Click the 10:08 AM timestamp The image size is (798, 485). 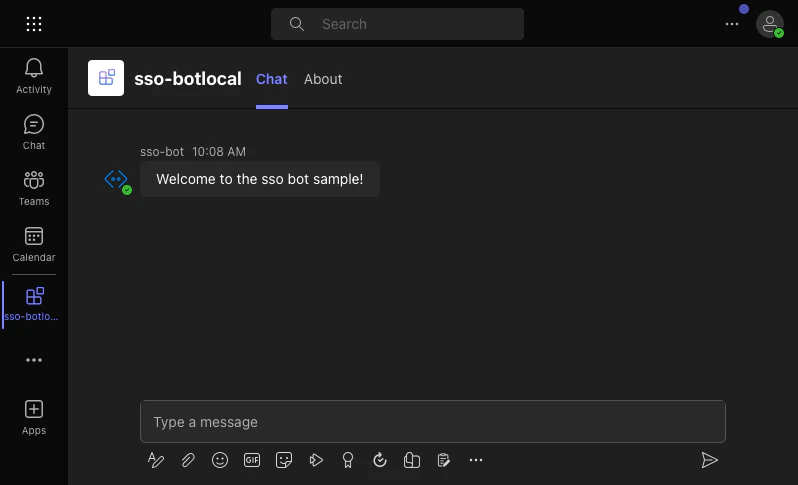[219, 152]
